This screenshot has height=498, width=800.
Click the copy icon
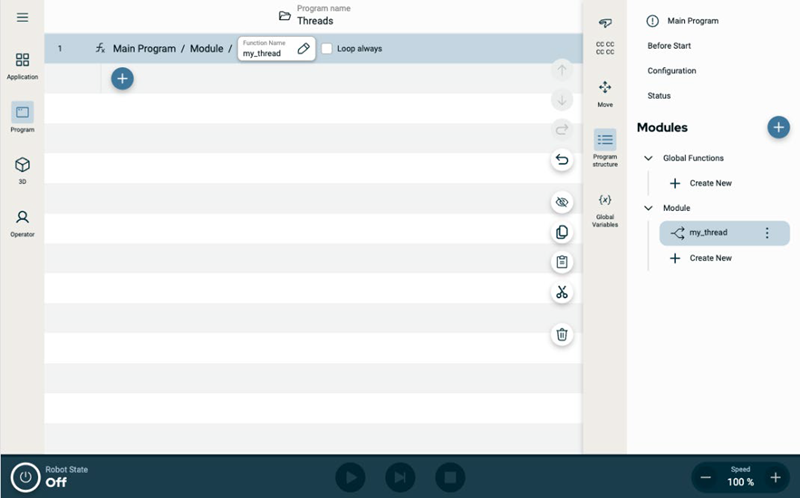[562, 232]
